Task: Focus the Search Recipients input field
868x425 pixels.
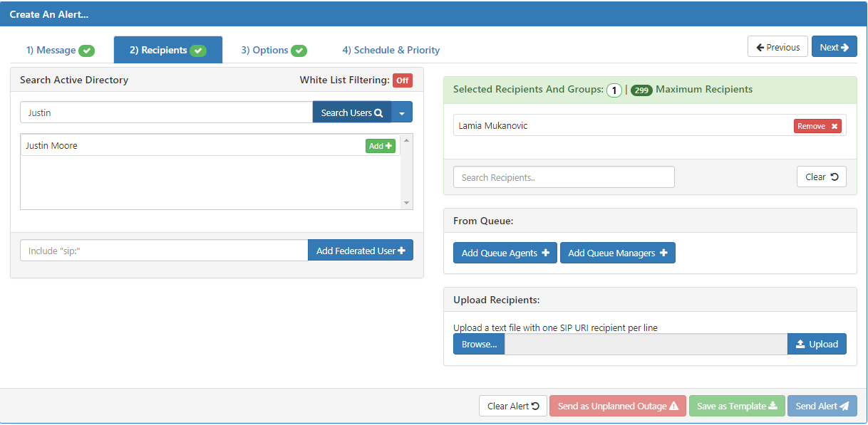Action: (564, 177)
